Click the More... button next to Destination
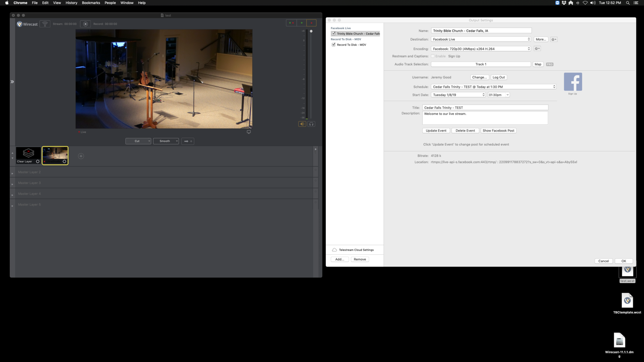This screenshot has width=644, height=362. click(x=541, y=39)
